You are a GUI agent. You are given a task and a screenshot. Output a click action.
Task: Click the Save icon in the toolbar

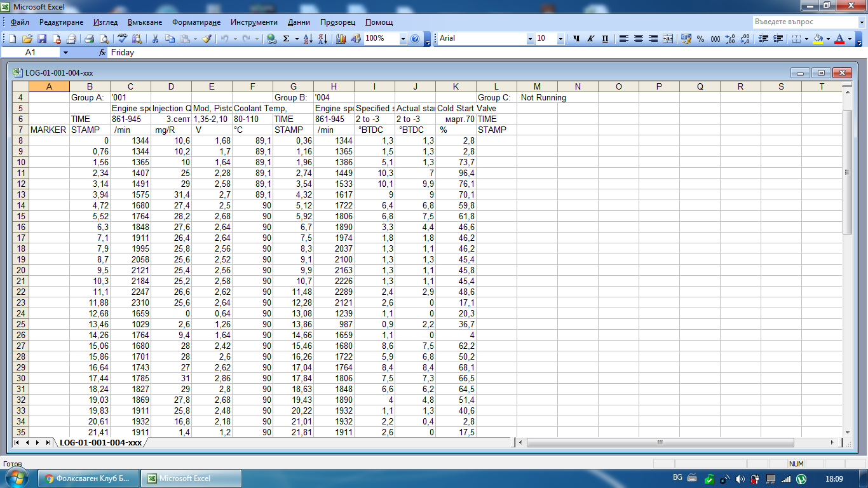click(x=42, y=39)
